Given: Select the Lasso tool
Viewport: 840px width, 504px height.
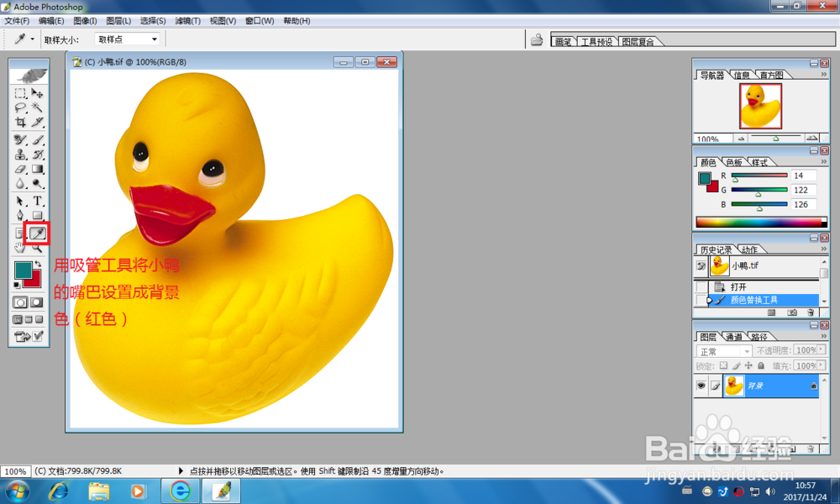Looking at the screenshot, I should [x=20, y=108].
